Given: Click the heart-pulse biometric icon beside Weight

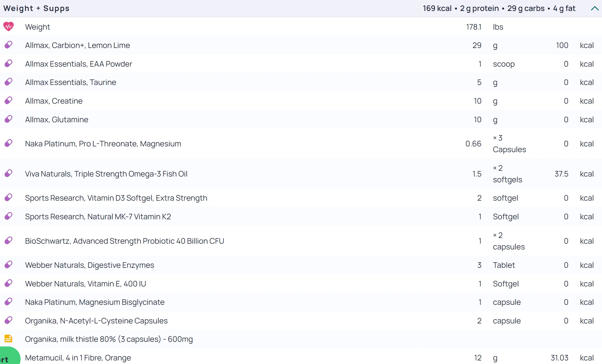Looking at the screenshot, I should point(9,27).
